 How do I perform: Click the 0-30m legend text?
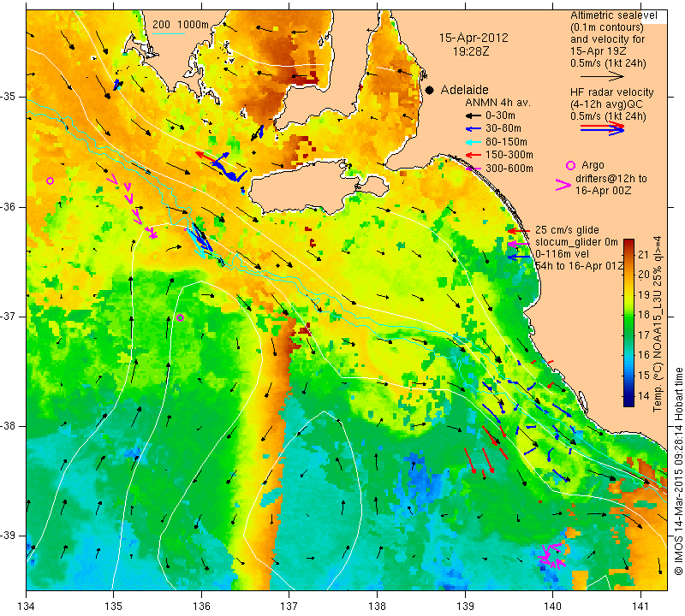tap(500, 115)
